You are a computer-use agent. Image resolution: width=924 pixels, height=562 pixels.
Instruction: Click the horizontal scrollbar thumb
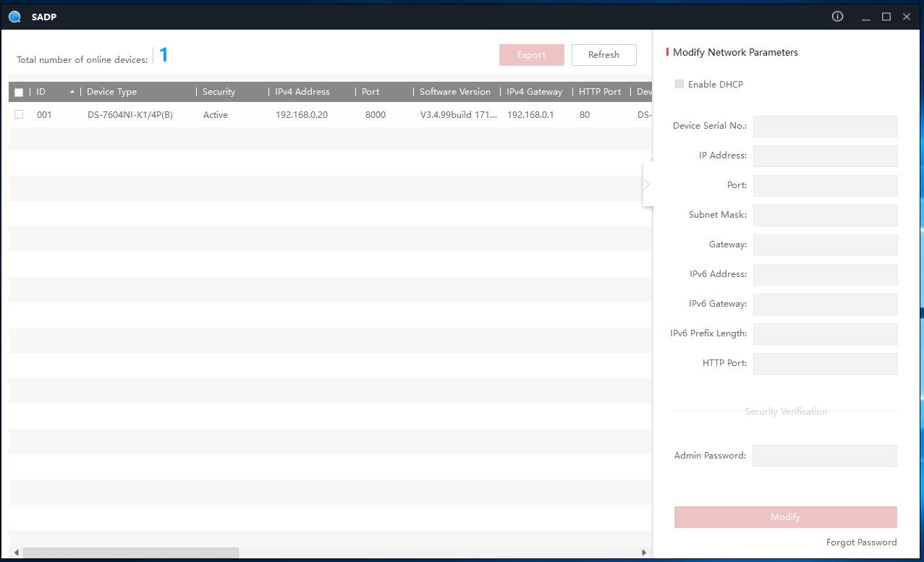pos(130,553)
